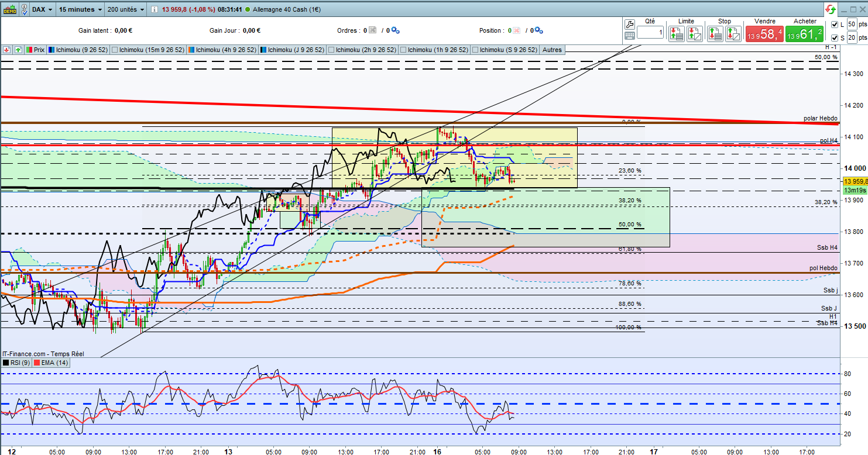Image resolution: width=868 pixels, height=455 pixels.
Task: Click the 08:31:41 clock text
Action: pos(231,10)
